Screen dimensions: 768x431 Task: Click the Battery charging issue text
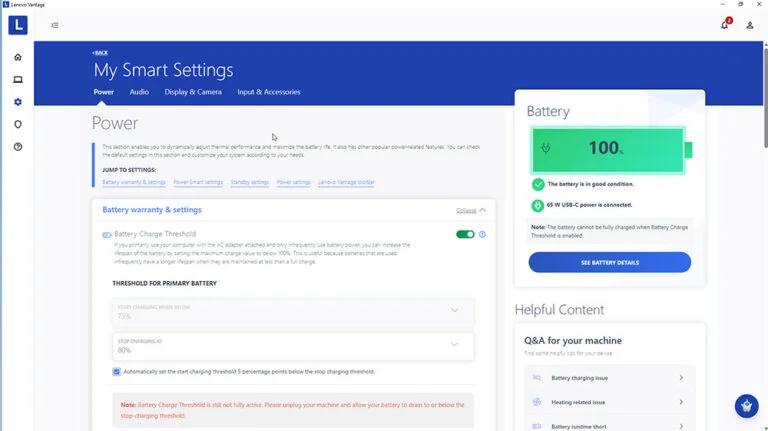point(579,378)
